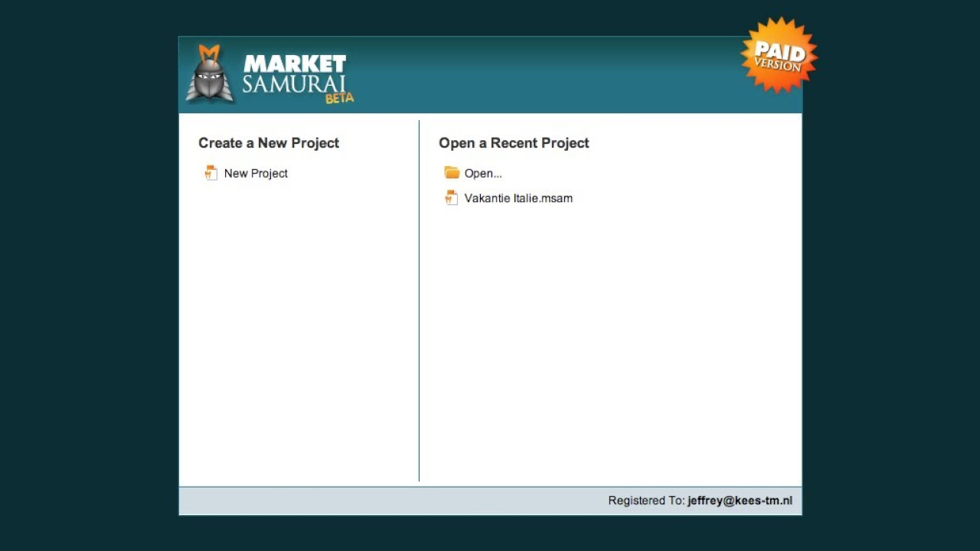Viewport: 980px width, 551px height.
Task: Click the Open... link to browse projects
Action: 483,174
